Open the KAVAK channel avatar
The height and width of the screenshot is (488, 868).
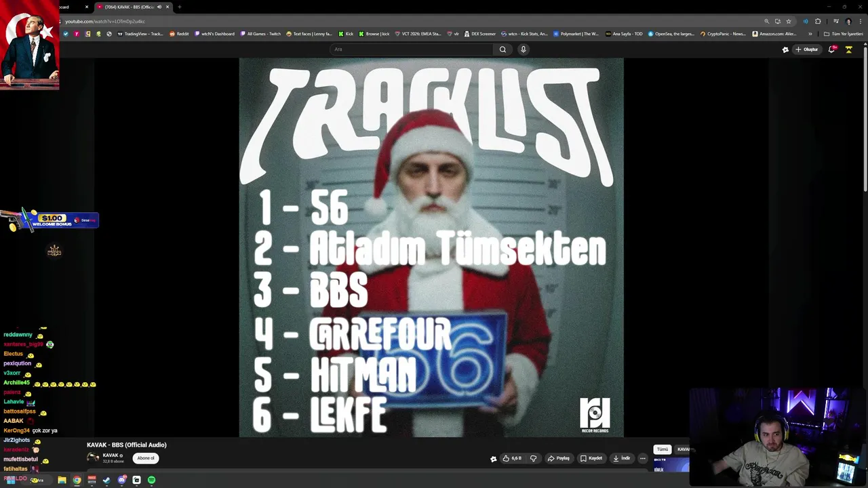[93, 457]
